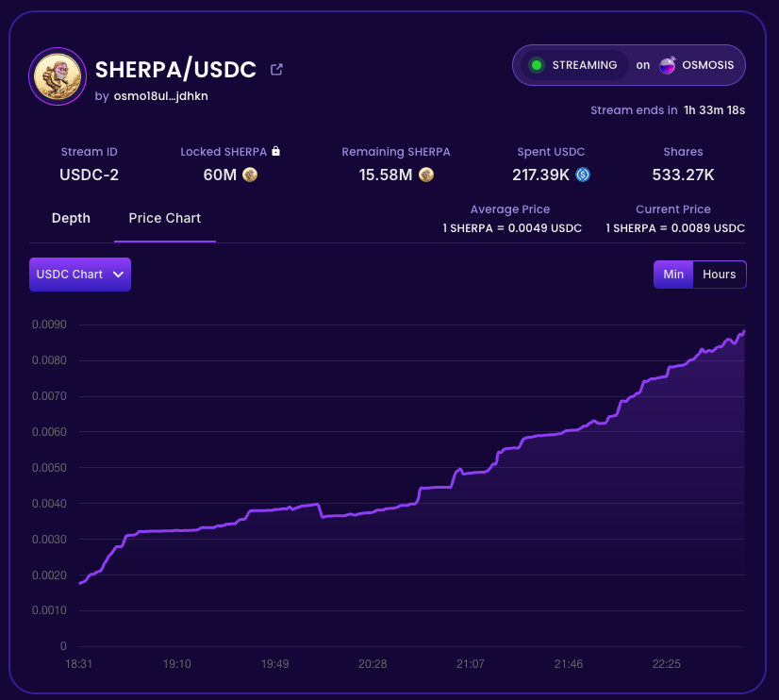Image resolution: width=779 pixels, height=700 pixels.
Task: Click the Stream ID label
Action: (89, 152)
